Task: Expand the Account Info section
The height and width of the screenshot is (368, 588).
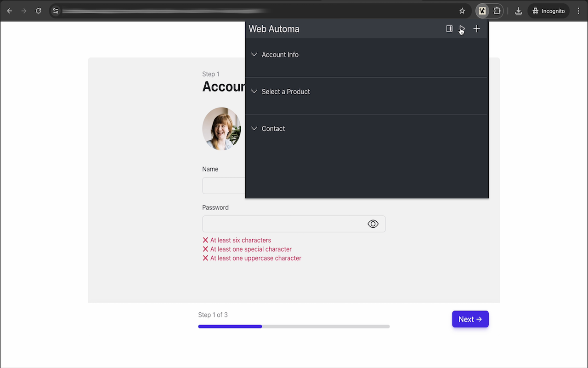Action: point(280,54)
